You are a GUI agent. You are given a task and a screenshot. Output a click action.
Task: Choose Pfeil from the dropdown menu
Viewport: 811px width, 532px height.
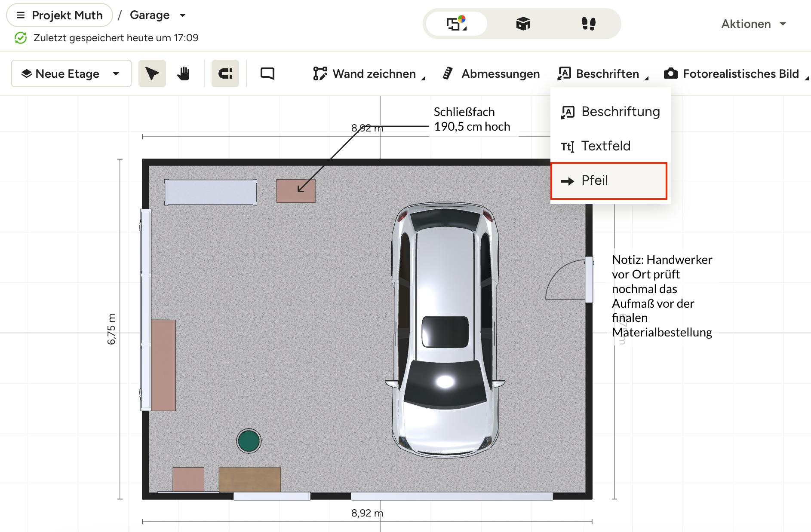pos(609,180)
